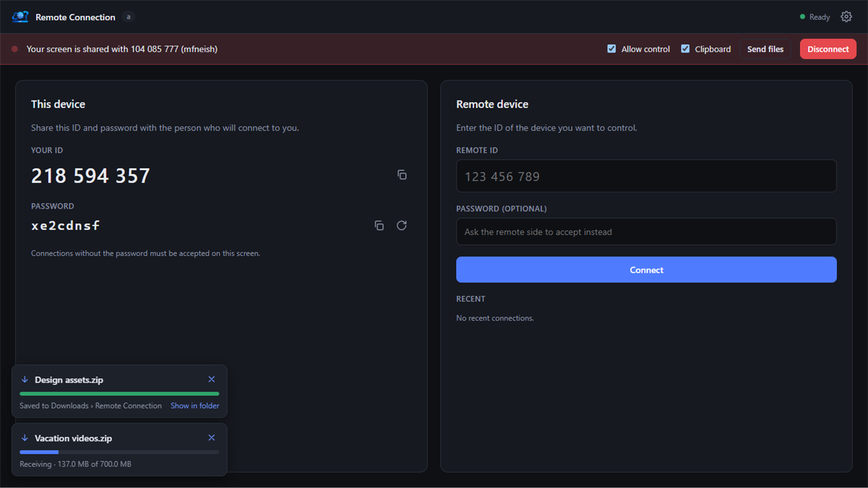Uncheck the Allow control checkbox

612,48
